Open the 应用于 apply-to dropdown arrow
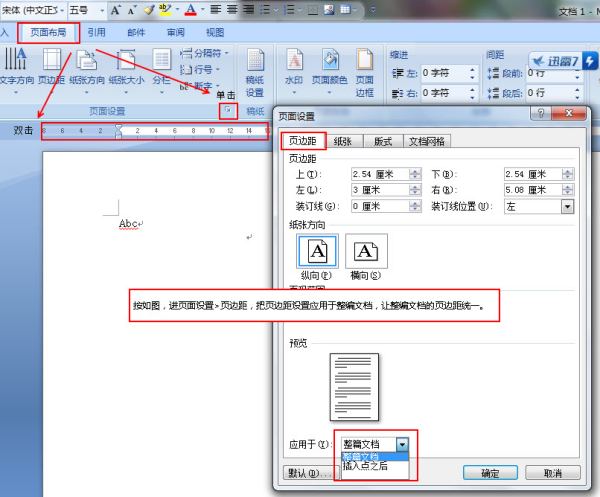This screenshot has height=497, width=600. [402, 445]
